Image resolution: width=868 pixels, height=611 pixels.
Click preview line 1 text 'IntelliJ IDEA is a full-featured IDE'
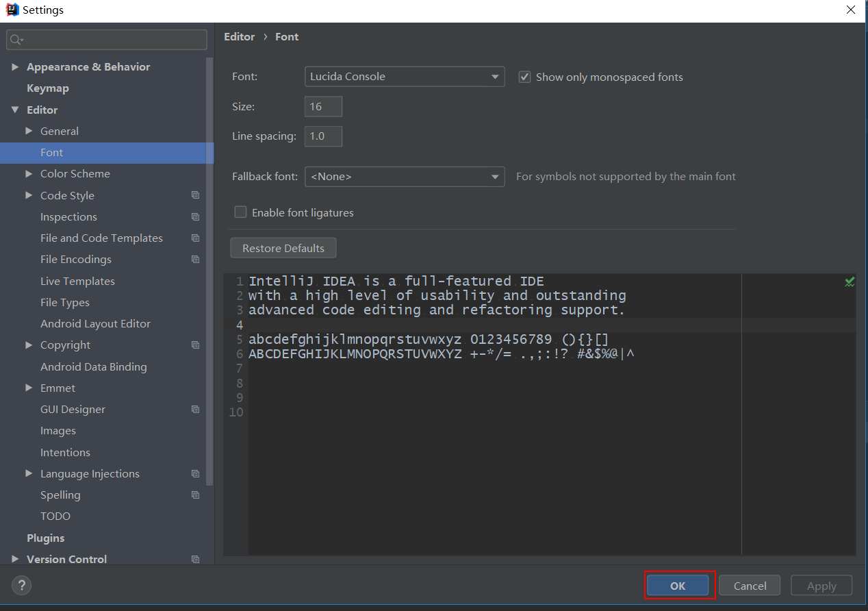[396, 282]
